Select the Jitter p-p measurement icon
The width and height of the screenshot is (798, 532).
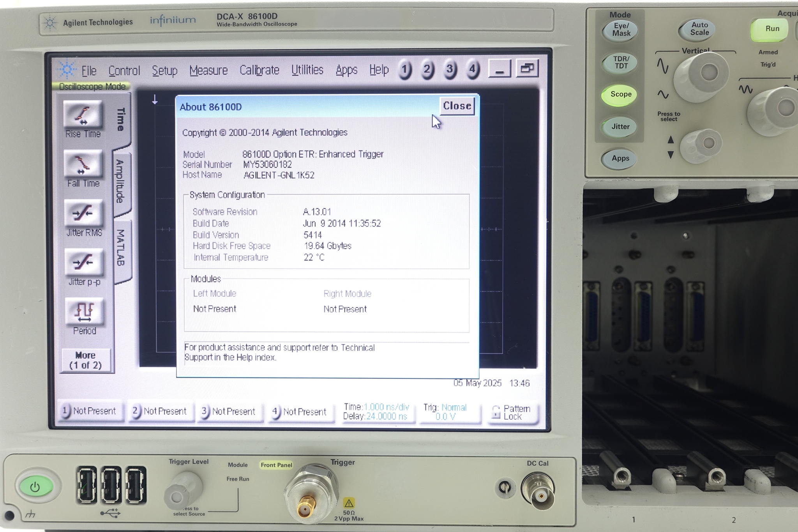[84, 262]
